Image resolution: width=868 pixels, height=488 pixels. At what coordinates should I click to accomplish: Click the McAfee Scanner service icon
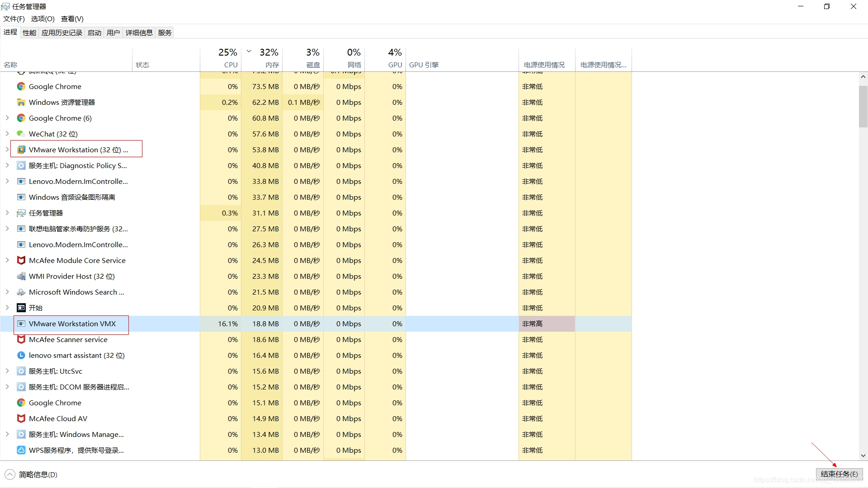[x=21, y=339]
